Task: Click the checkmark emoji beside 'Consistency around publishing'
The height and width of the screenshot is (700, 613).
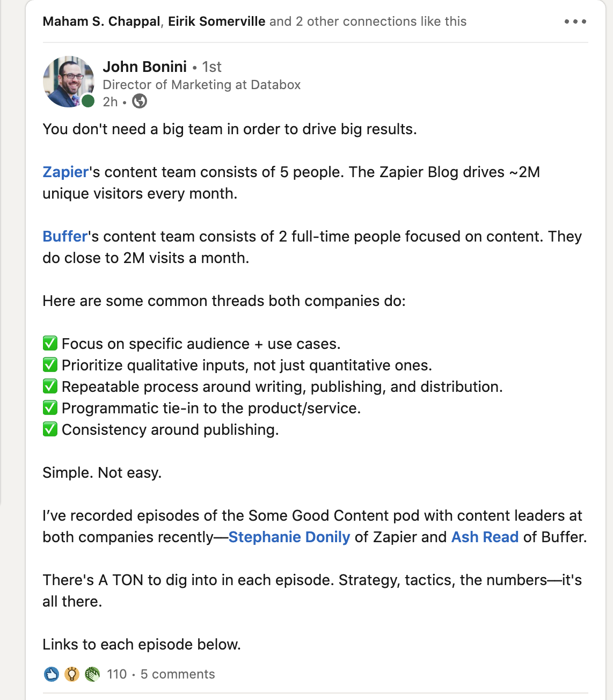Action: point(50,429)
